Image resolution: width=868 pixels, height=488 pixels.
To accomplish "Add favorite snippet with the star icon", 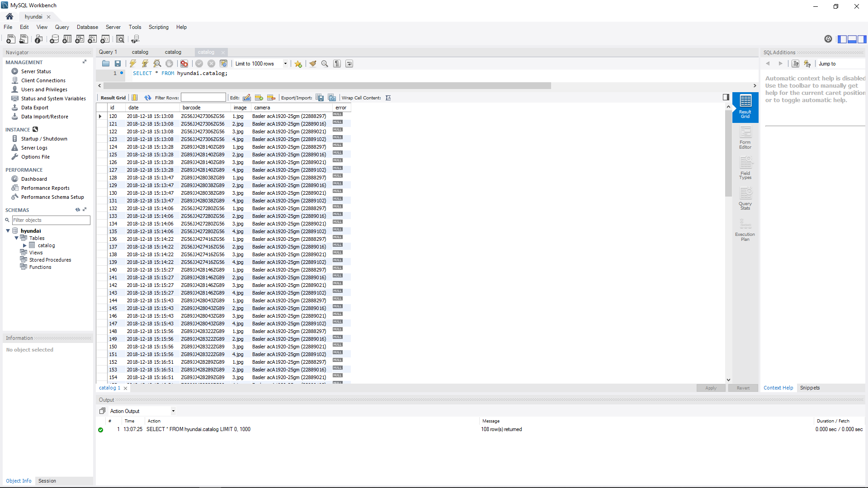I will pyautogui.click(x=298, y=64).
